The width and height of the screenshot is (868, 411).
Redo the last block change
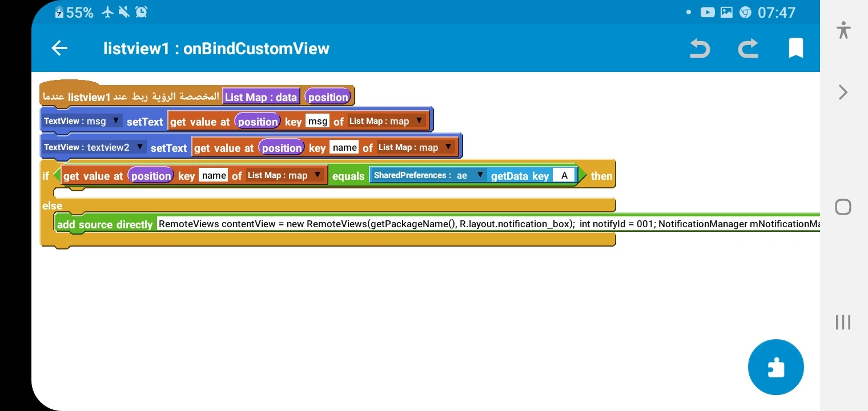pos(748,49)
